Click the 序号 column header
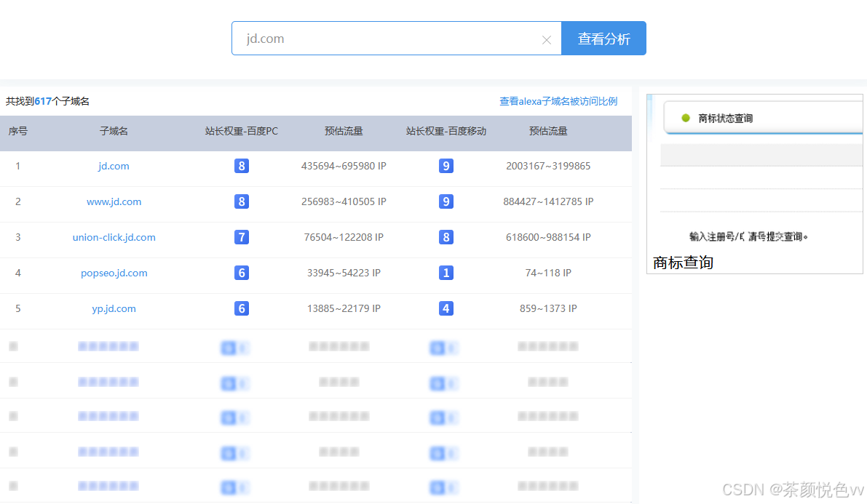Screen dimensions: 867x504 click(17, 131)
